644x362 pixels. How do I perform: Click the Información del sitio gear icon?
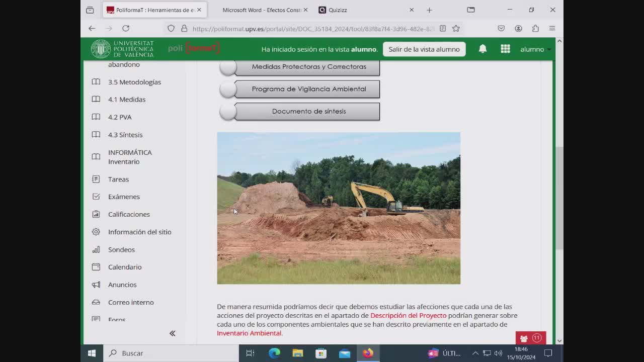(x=96, y=232)
